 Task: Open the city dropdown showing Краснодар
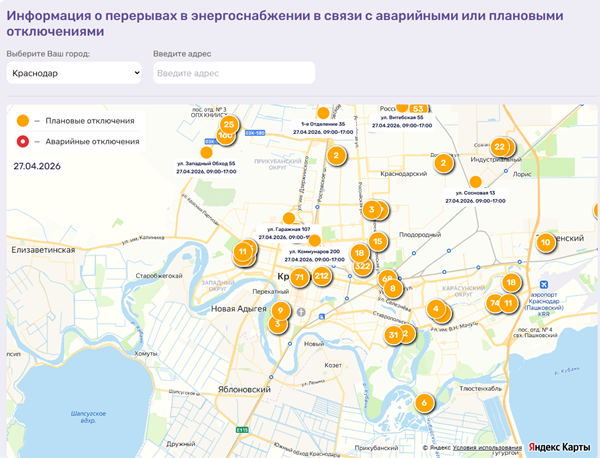pyautogui.click(x=73, y=73)
